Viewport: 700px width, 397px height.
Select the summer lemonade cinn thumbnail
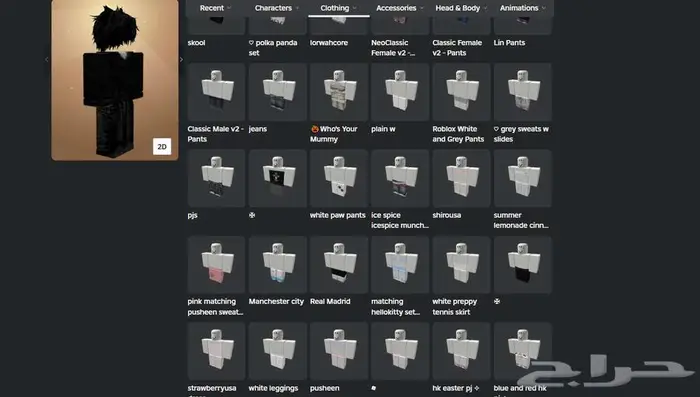[523, 178]
